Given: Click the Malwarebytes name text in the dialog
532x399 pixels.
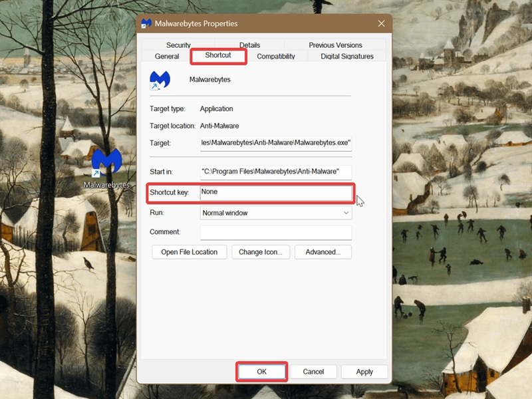Looking at the screenshot, I should [209, 79].
